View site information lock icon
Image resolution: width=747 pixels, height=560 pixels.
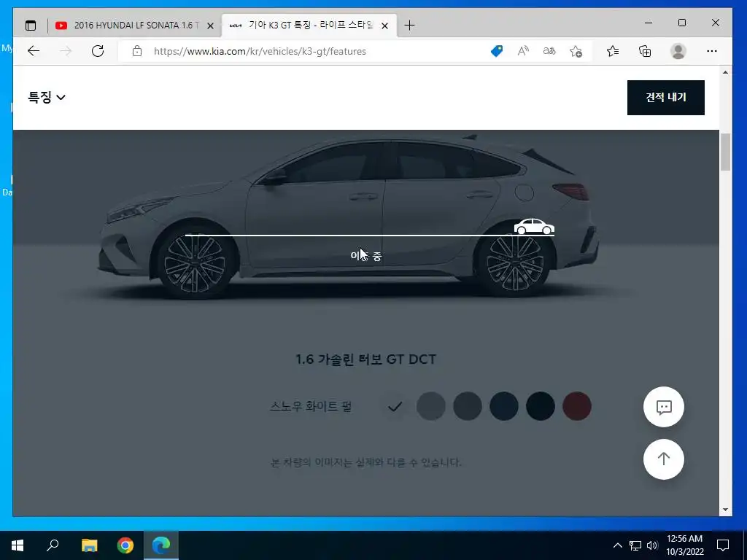click(137, 51)
